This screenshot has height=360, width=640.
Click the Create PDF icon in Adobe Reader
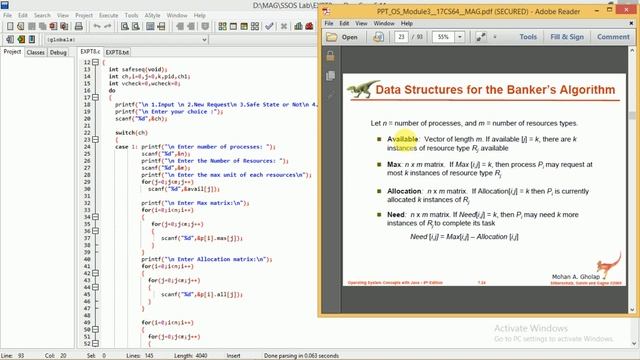click(x=378, y=37)
